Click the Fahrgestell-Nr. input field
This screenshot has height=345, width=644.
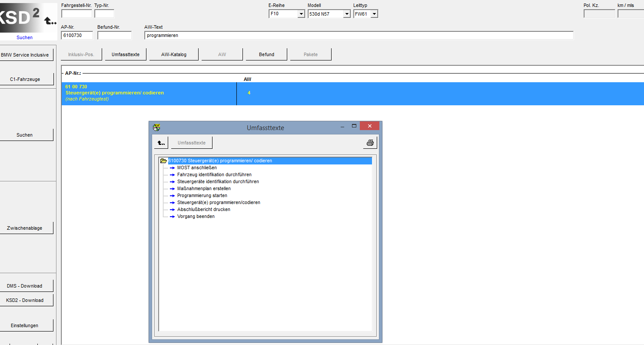(76, 13)
